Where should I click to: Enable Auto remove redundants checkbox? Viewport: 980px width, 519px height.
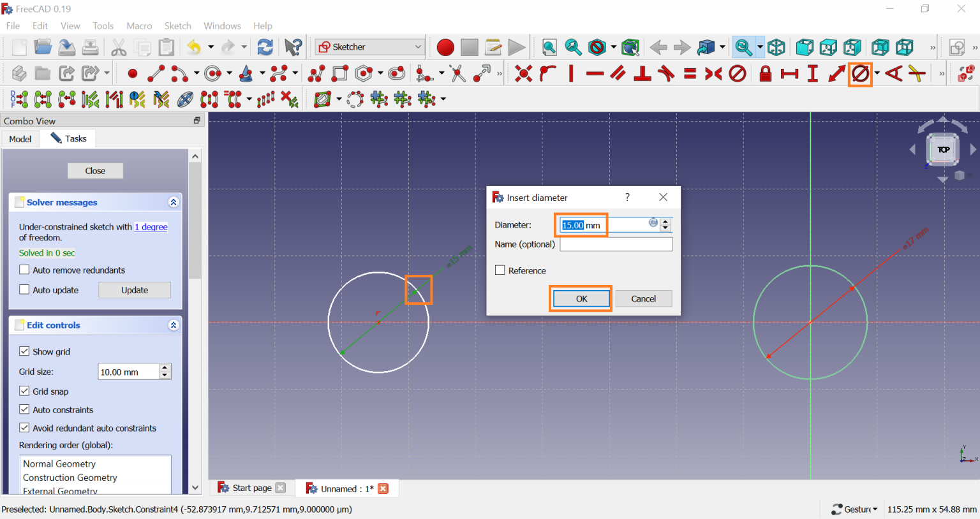pyautogui.click(x=25, y=270)
